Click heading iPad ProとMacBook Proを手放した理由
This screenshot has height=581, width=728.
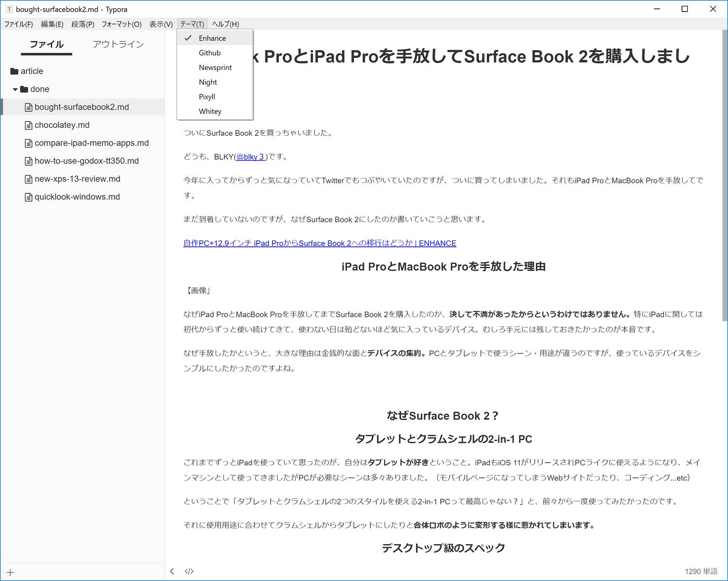pos(444,266)
